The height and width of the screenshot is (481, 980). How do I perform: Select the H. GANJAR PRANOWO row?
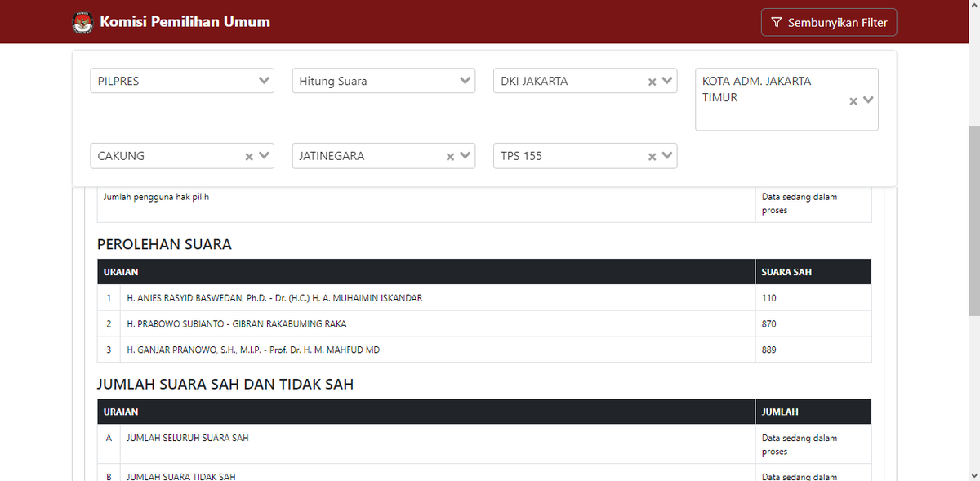[x=484, y=350]
